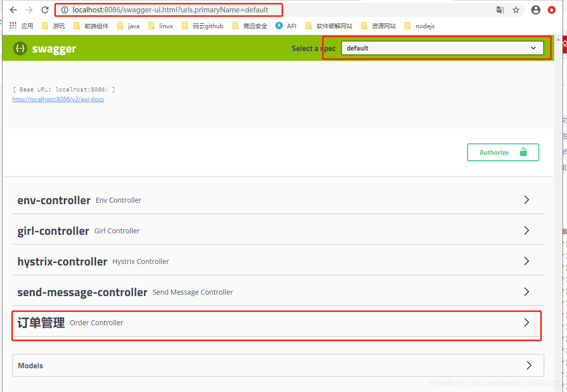Viewport: 567px width, 392px height.
Task: Open the v2/api-docs link
Action: 58,99
